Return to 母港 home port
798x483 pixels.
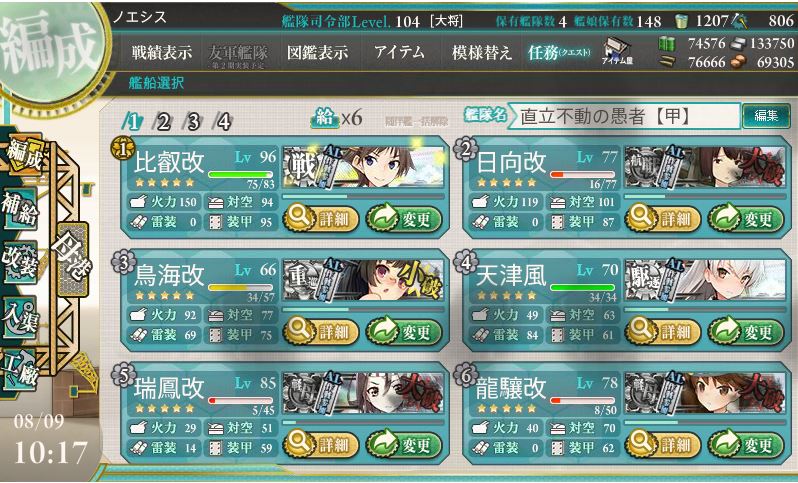pos(72,259)
